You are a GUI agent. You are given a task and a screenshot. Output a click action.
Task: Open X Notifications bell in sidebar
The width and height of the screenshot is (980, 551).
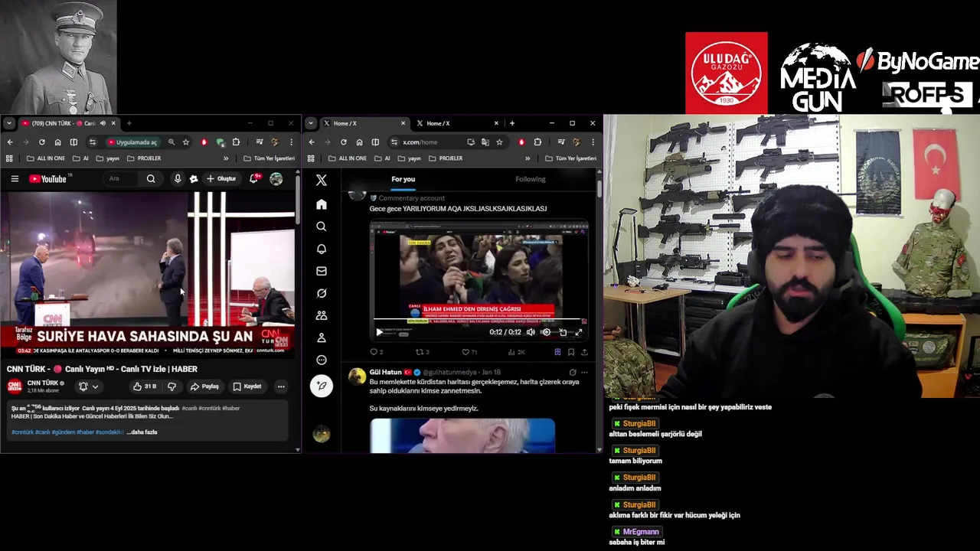pyautogui.click(x=322, y=249)
